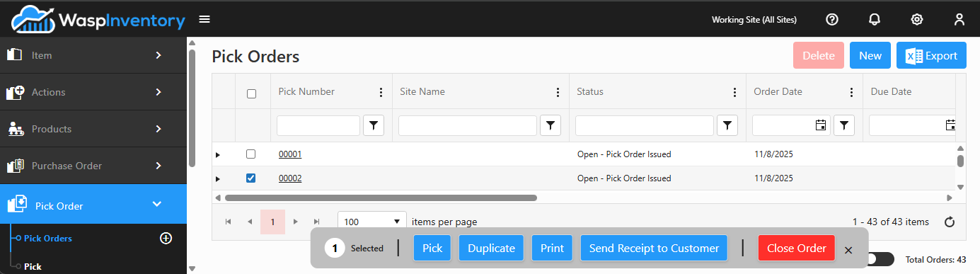Open the Due Date calendar picker
This screenshot has height=274, width=980.
click(950, 126)
